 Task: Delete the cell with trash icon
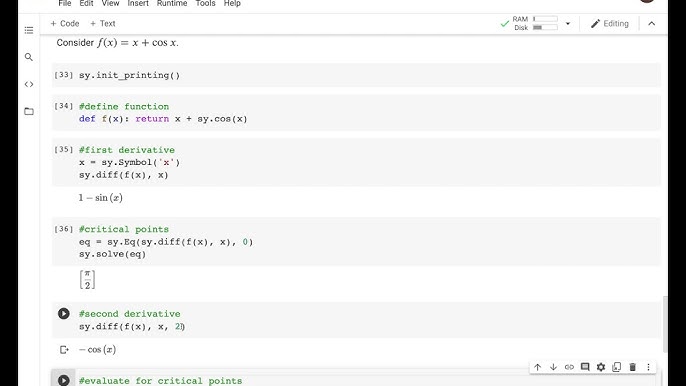pyautogui.click(x=633, y=367)
